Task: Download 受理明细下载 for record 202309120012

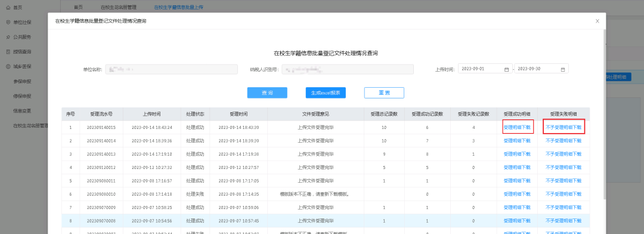Action: click(x=517, y=167)
